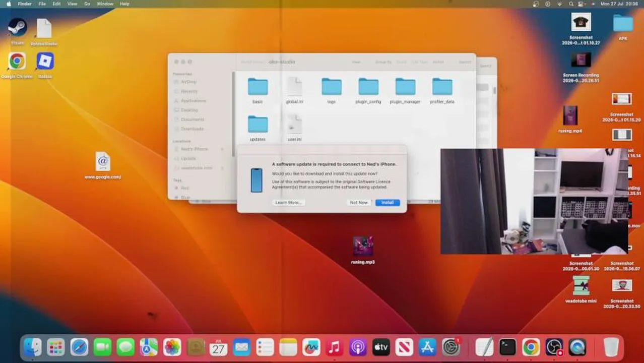
Task: Open App Store from the Dock
Action: [x=427, y=347]
